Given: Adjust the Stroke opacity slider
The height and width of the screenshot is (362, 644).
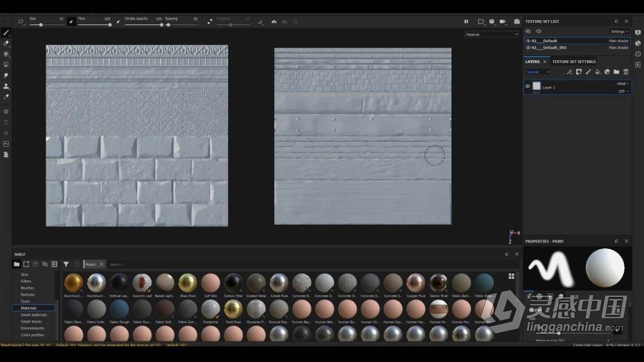Looking at the screenshot, I should pos(143,25).
